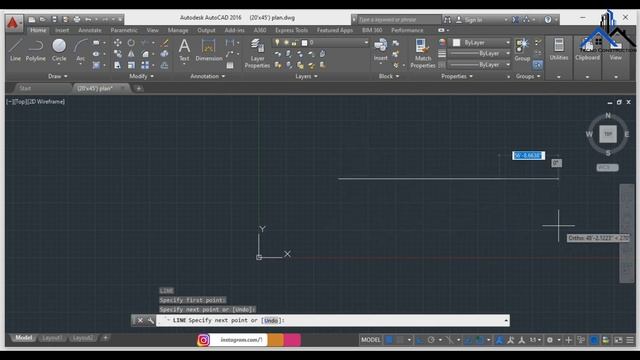Click the Erase tool icon
Viewport: 640px width, 360px height.
[164, 42]
